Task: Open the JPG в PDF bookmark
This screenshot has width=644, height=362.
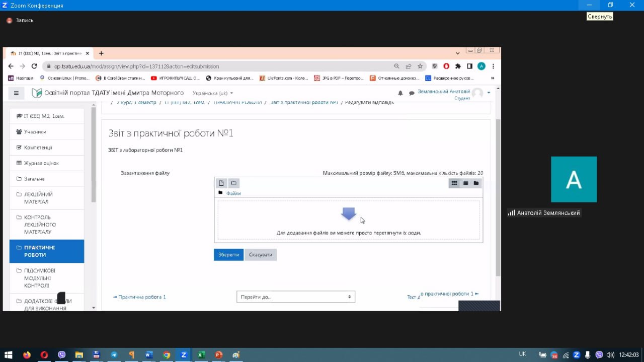Action: coord(339,78)
